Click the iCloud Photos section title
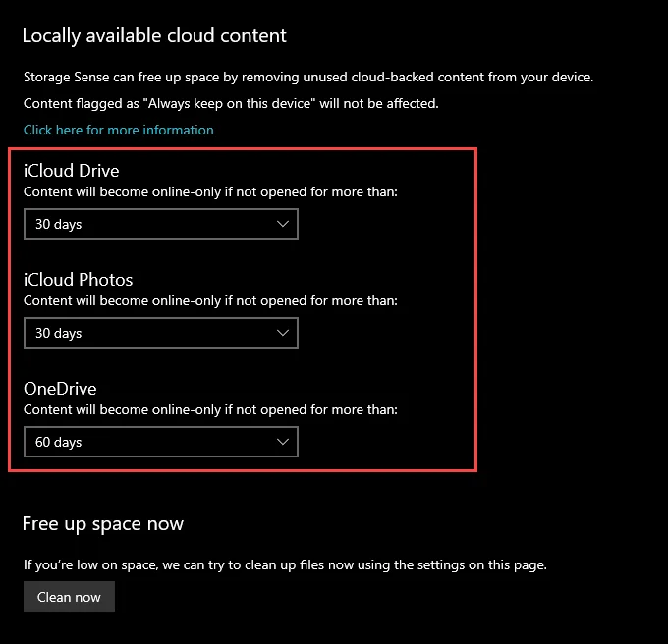The height and width of the screenshot is (644, 668). [78, 280]
